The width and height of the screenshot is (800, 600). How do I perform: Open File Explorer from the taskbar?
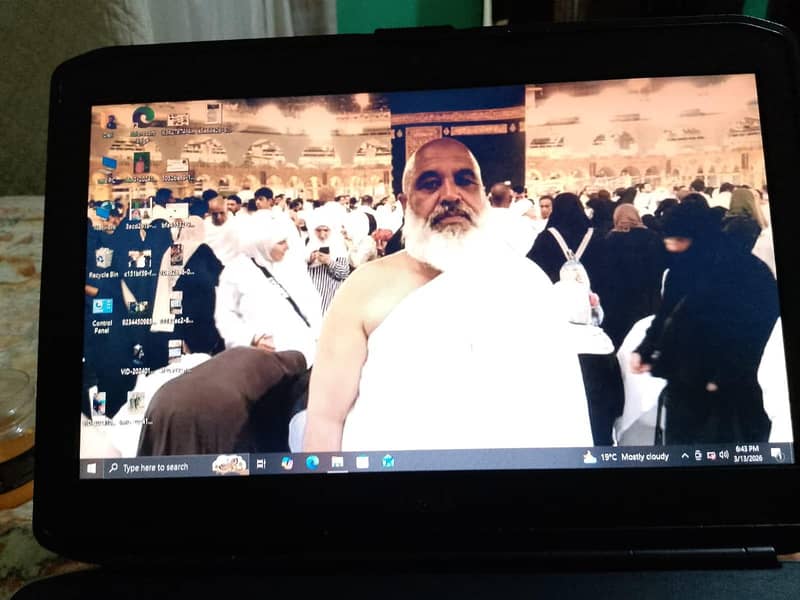tap(337, 462)
